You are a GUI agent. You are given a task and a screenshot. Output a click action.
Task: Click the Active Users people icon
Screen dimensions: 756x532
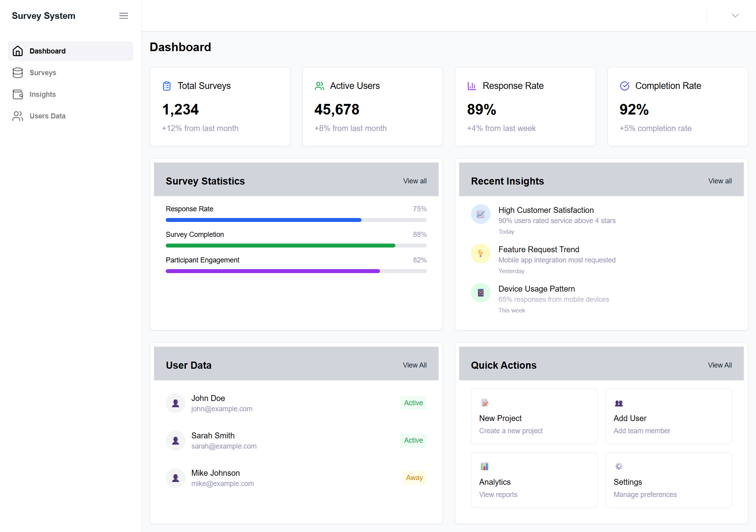[x=319, y=86]
